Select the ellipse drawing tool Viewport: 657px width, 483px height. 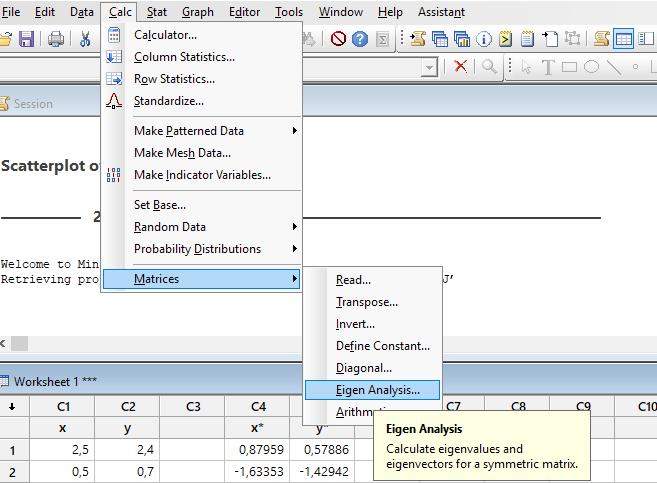pos(591,67)
